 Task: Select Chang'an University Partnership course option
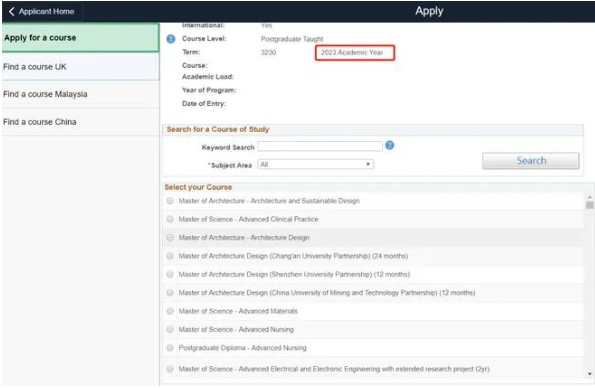[170, 256]
